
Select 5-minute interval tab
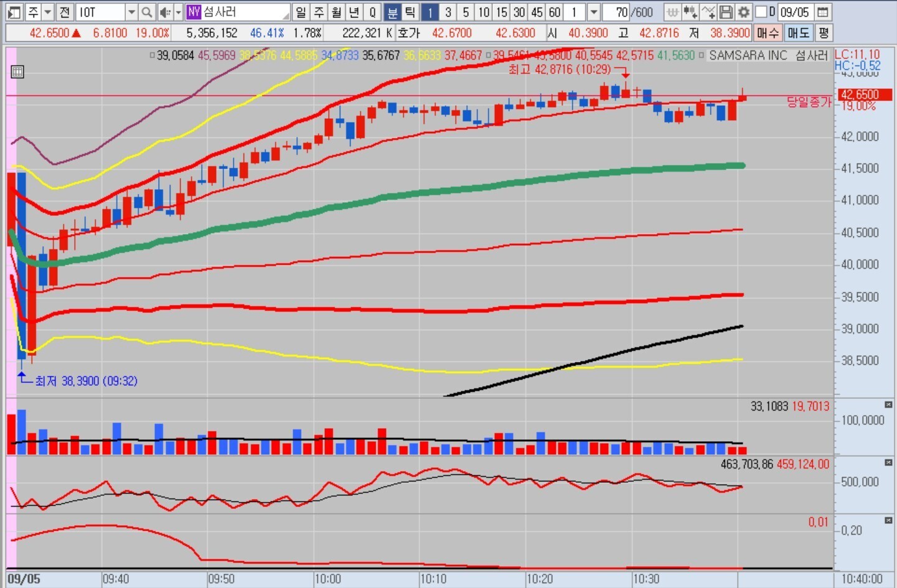(x=466, y=12)
